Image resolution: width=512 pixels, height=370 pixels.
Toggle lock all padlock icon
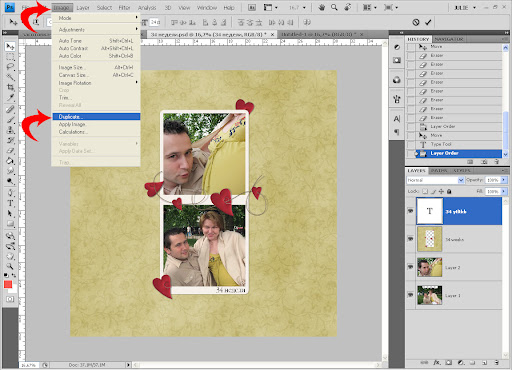pos(449,191)
